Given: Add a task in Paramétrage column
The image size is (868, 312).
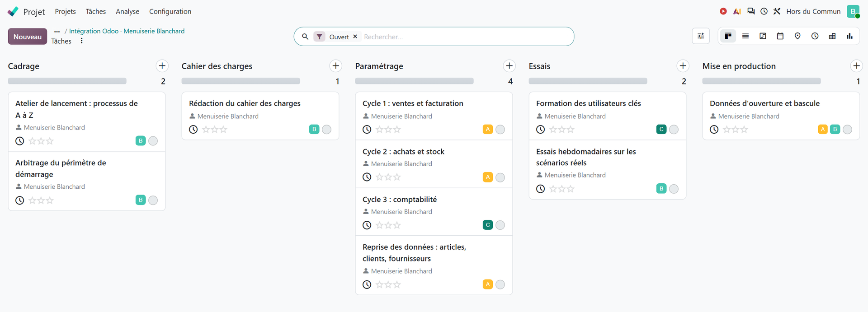Looking at the screenshot, I should (509, 66).
